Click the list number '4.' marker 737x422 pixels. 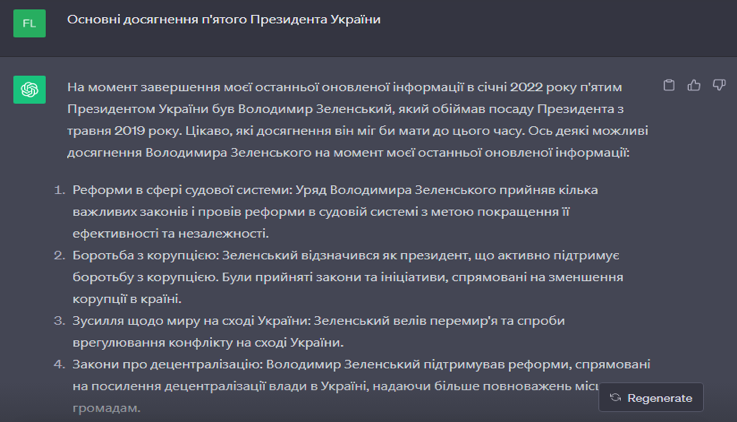[59, 364]
